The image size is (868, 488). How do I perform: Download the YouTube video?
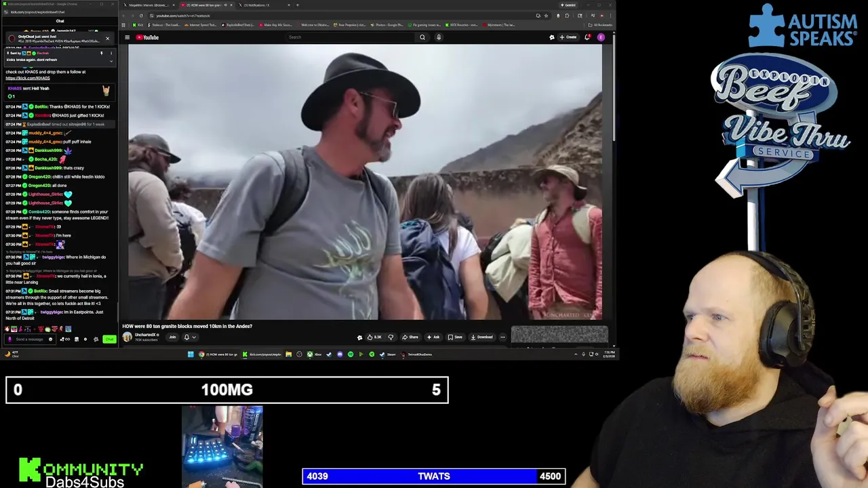482,337
